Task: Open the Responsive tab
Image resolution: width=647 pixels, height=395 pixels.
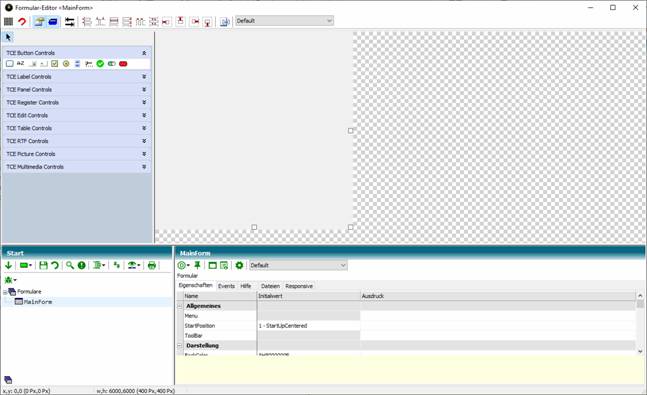Action: 299,286
